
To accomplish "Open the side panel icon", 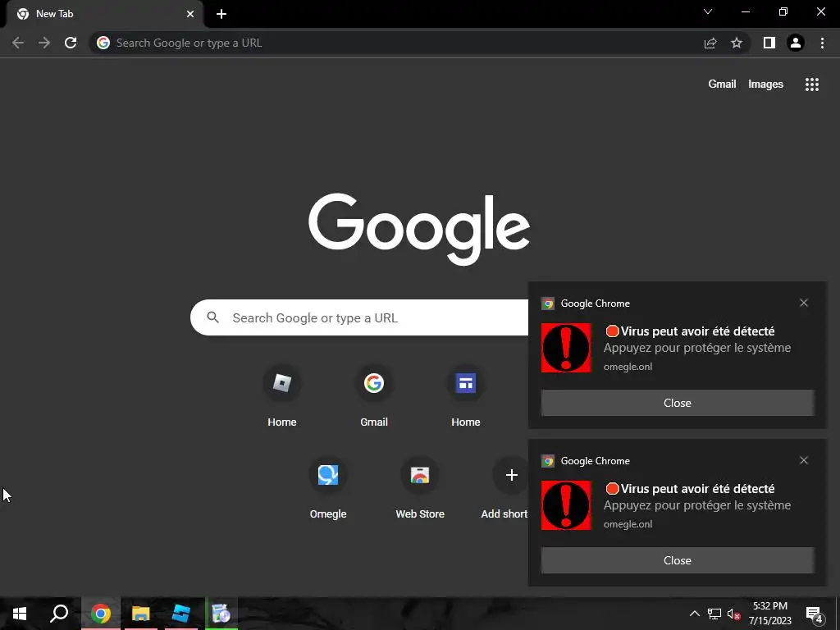I will (769, 43).
